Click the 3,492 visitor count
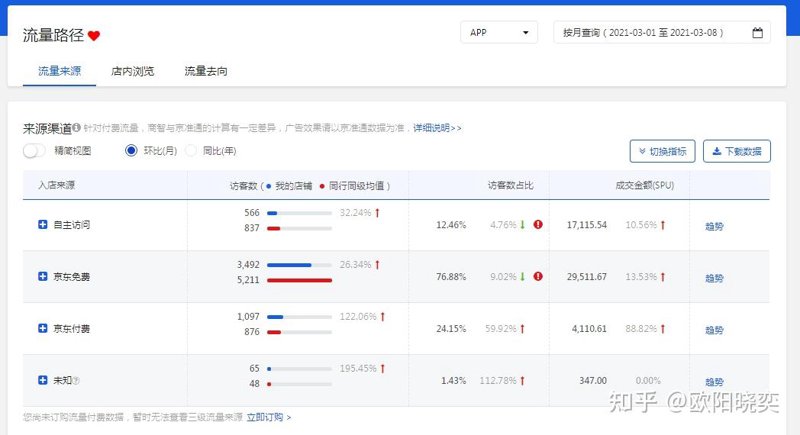The height and width of the screenshot is (435, 800). pos(248,265)
